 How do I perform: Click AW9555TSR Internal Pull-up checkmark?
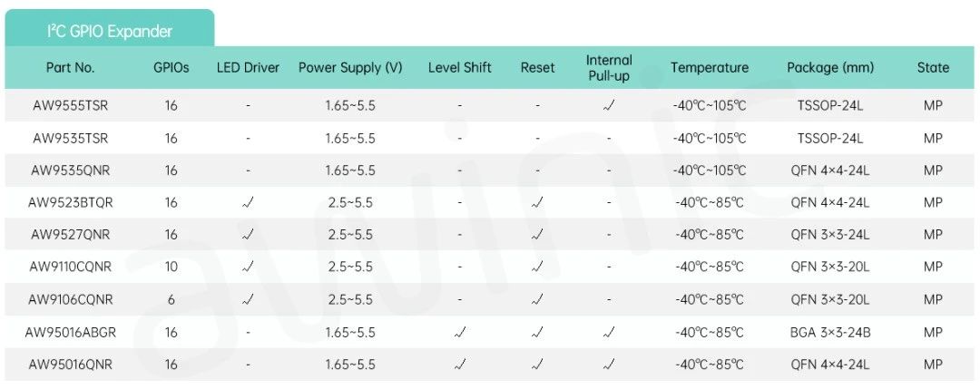[609, 105]
